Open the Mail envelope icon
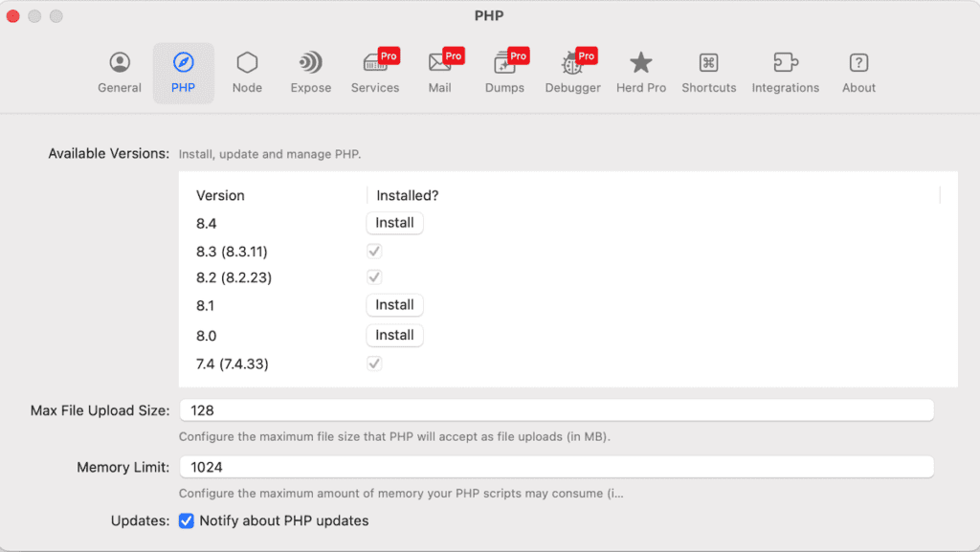Screen dimensions: 980x552 pyautogui.click(x=440, y=63)
